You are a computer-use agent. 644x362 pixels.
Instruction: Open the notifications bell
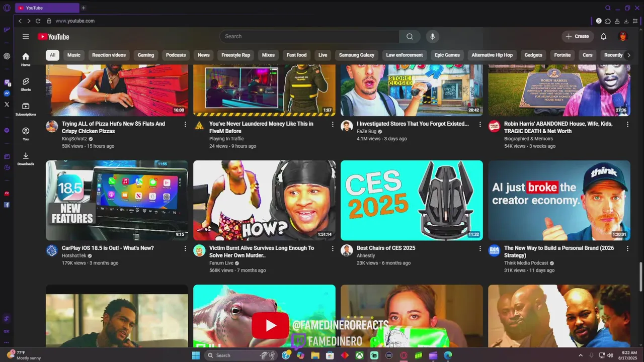pos(603,36)
